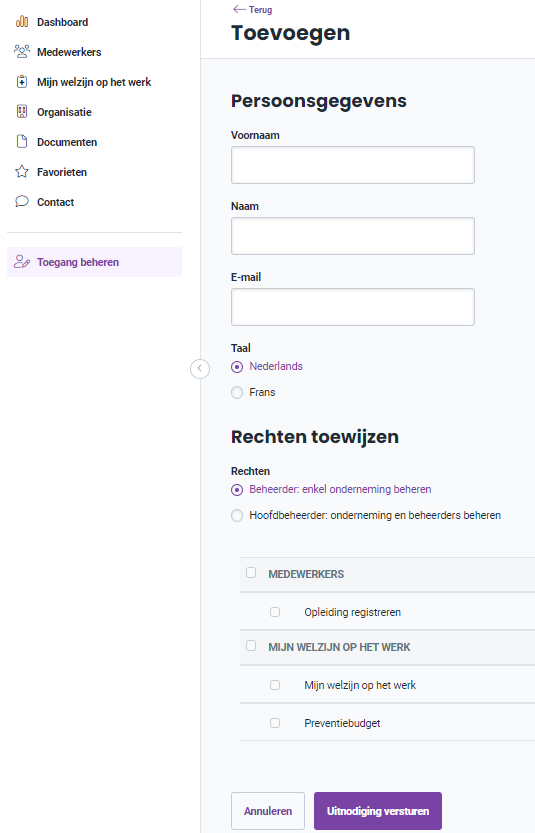535x833 pixels.
Task: Focus the Voornaam input field
Action: coord(353,165)
